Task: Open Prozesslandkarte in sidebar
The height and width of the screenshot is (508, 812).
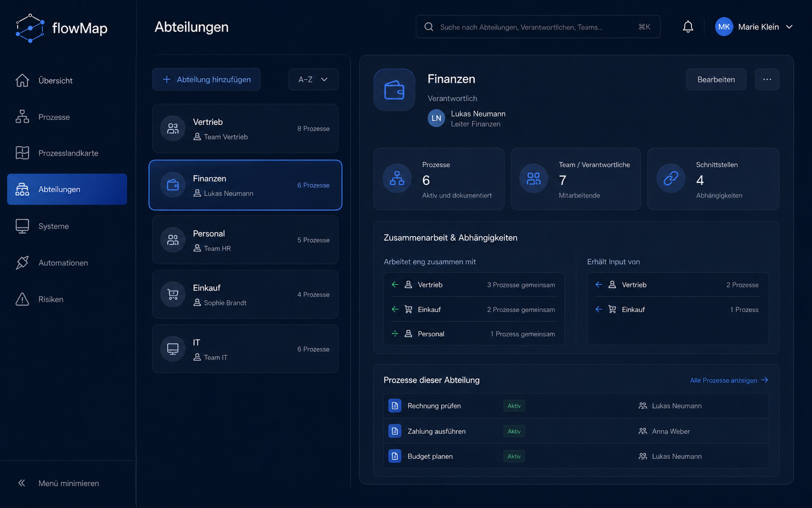Action: [67, 153]
